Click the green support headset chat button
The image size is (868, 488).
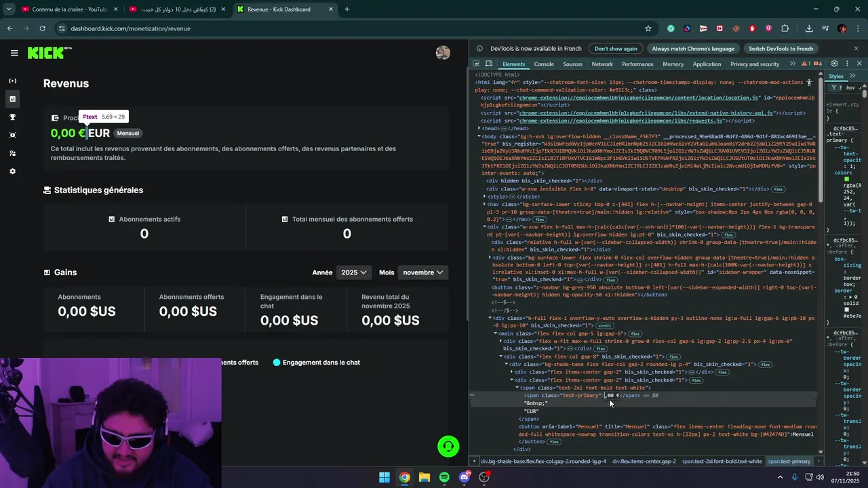point(448,446)
